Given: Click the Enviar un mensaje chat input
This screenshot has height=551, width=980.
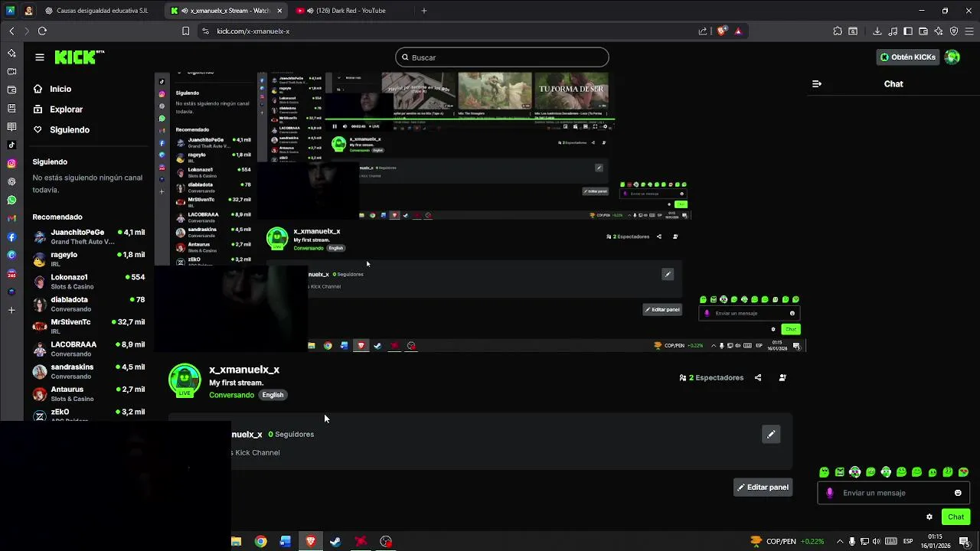Looking at the screenshot, I should point(893,493).
